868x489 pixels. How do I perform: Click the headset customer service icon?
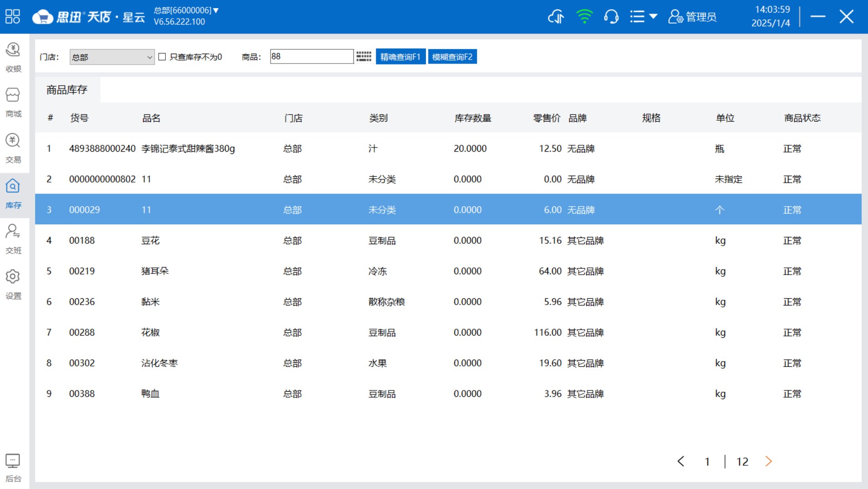611,17
